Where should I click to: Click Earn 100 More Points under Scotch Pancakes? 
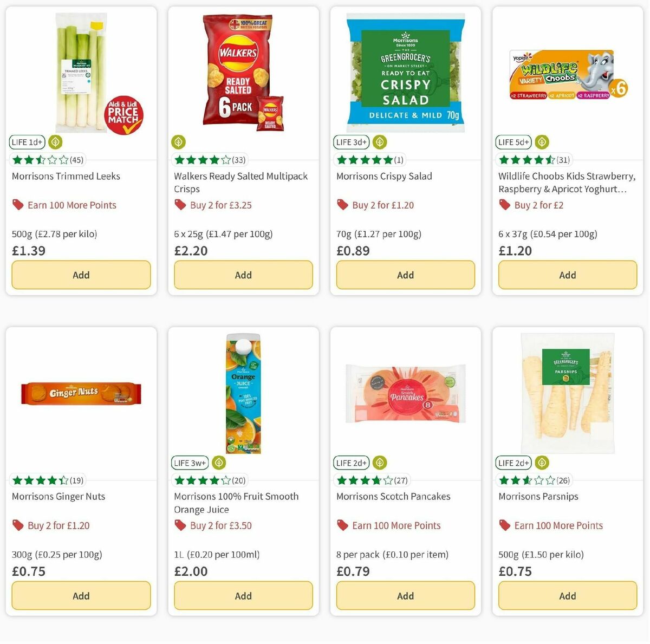click(396, 525)
